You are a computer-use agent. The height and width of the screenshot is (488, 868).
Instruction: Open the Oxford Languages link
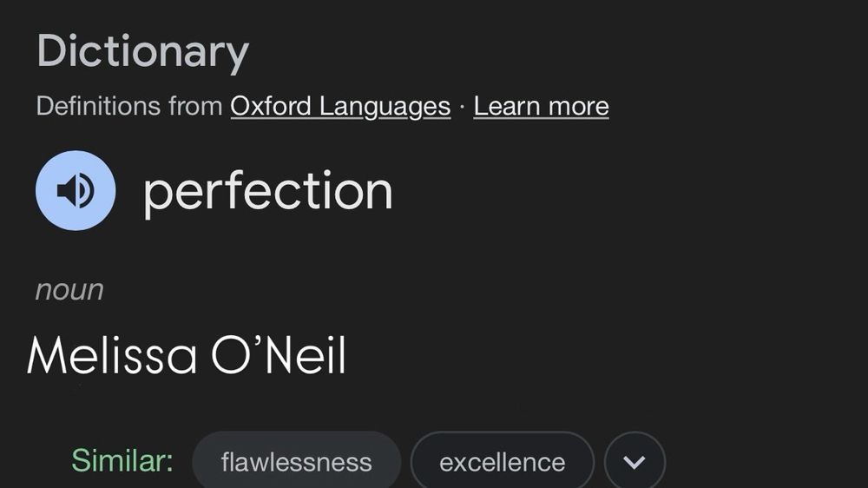(x=340, y=106)
